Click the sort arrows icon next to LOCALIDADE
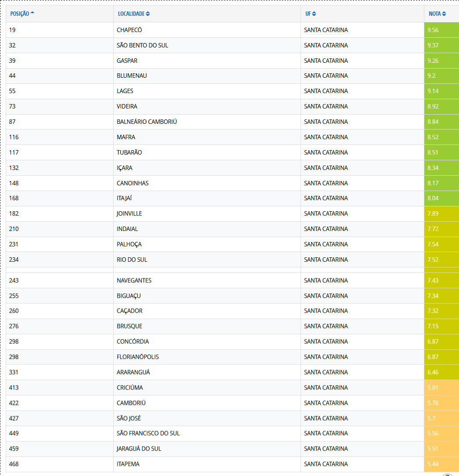Viewport: 459px width, 476px height. pyautogui.click(x=148, y=14)
